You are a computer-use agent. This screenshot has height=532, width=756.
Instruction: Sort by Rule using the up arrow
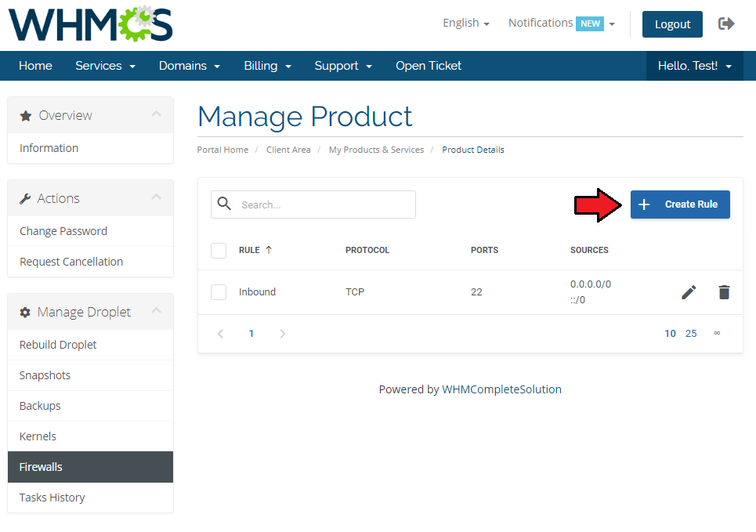coord(269,250)
